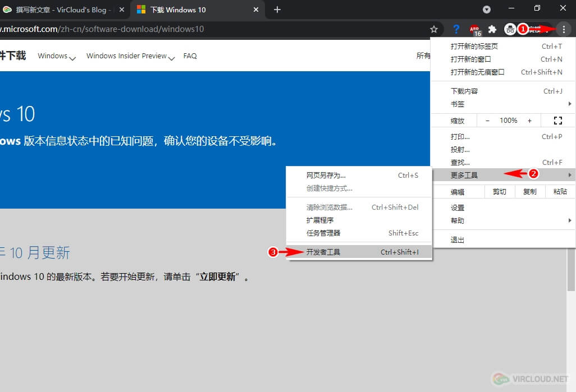
Task: Expand the Windows Insider Preview dropdown
Action: point(130,56)
